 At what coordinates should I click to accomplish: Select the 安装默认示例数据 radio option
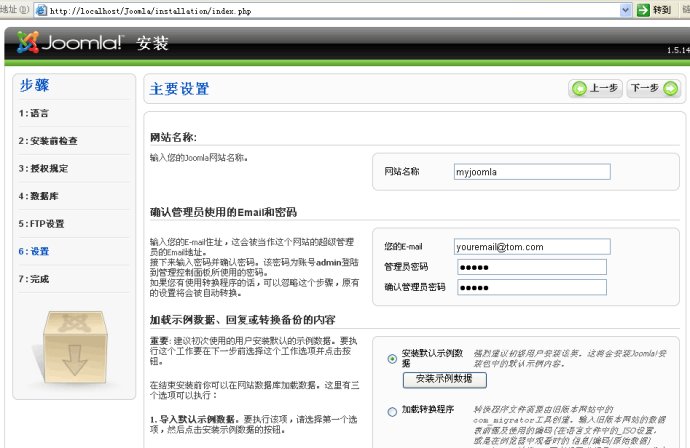coord(392,359)
